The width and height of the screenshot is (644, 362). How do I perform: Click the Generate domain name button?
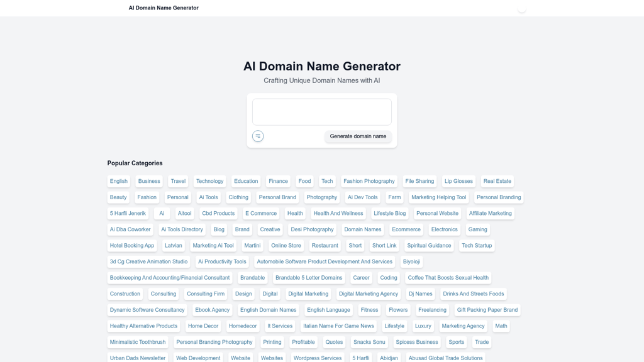(x=357, y=136)
